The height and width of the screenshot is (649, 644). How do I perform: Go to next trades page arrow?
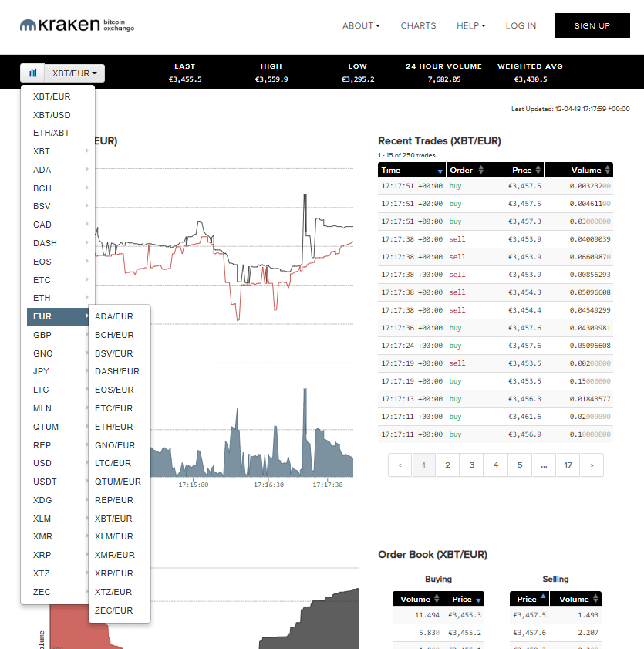click(x=592, y=465)
